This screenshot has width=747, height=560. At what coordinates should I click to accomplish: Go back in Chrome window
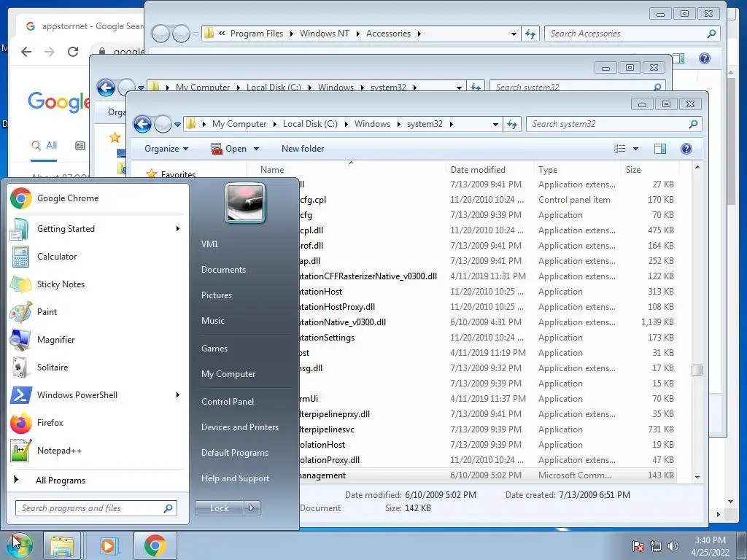[26, 52]
